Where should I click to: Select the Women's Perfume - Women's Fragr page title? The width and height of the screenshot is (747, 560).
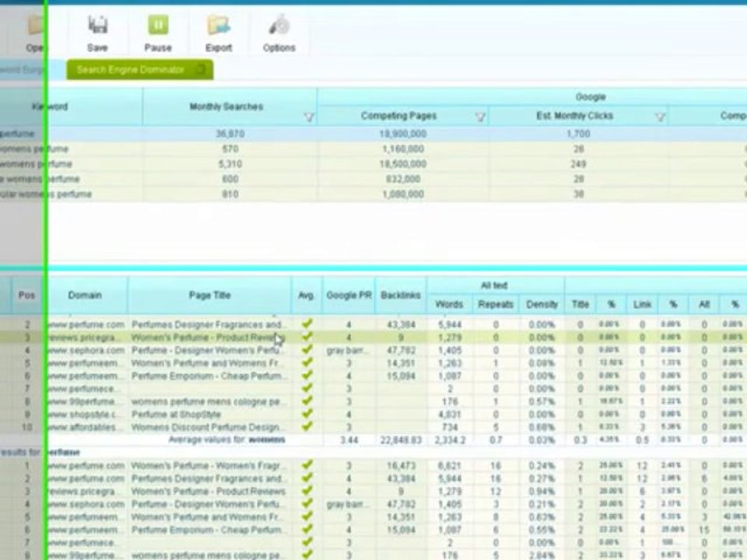coord(209,466)
